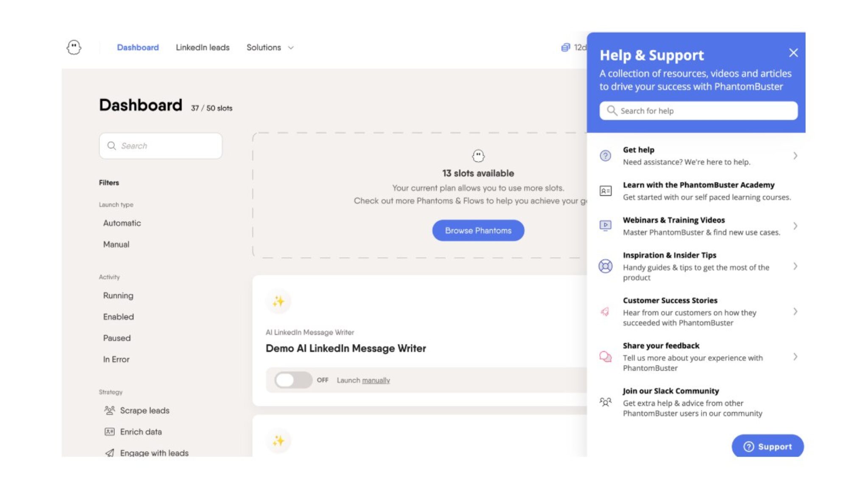868x488 pixels.
Task: Click the sparkle icon on the second Phantom card
Action: point(278,441)
